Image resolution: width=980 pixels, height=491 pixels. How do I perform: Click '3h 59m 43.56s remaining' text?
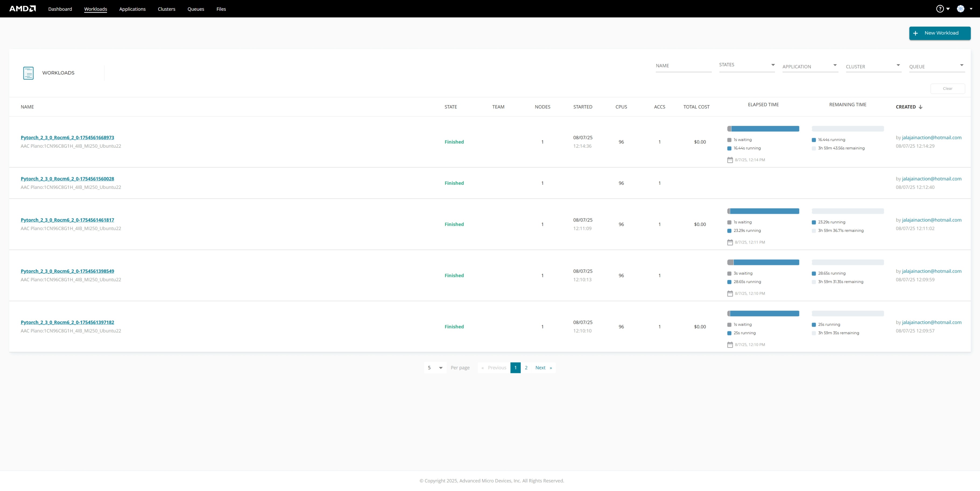click(x=841, y=148)
